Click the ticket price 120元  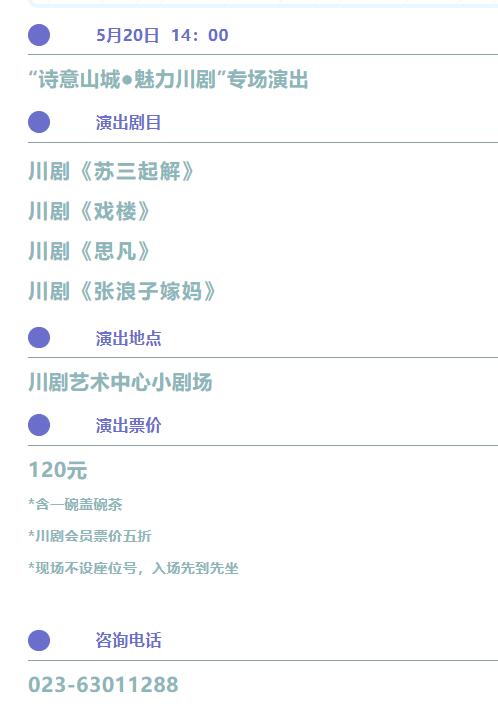[x=58, y=470]
